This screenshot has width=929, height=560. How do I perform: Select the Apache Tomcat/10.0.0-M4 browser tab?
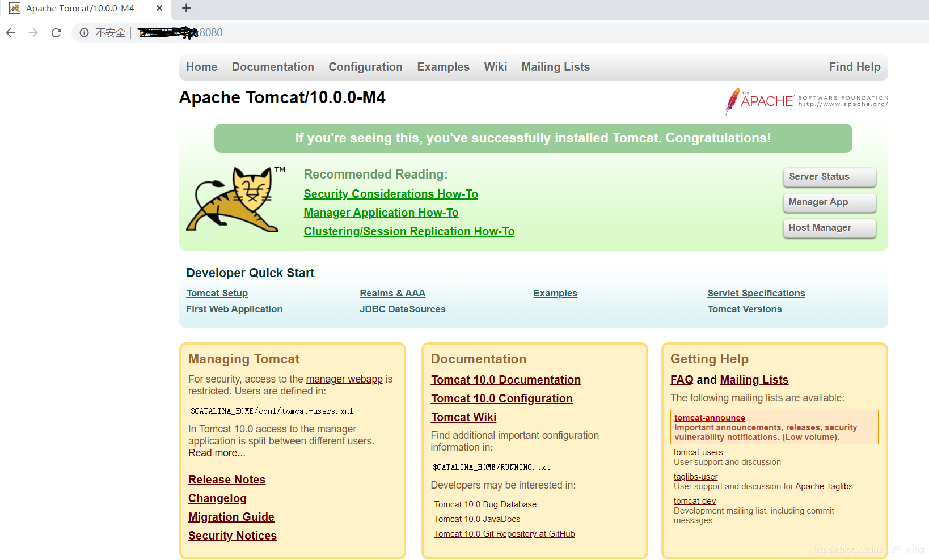tap(85, 8)
